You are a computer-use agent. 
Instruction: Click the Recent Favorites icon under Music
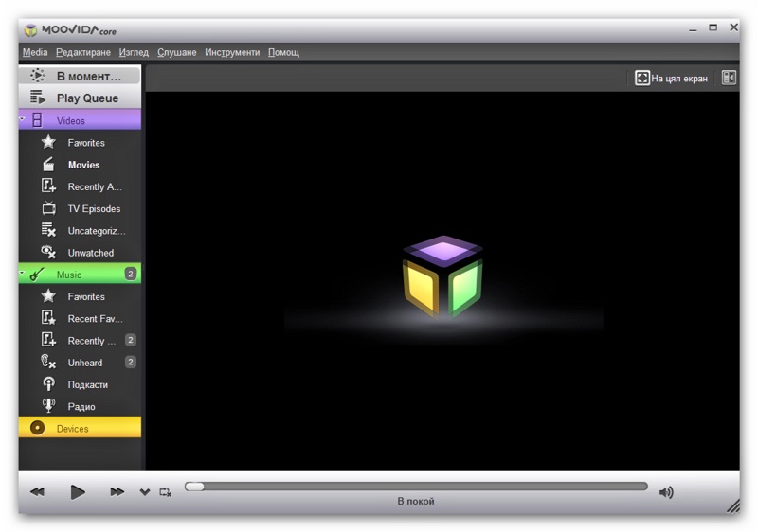[x=48, y=318]
